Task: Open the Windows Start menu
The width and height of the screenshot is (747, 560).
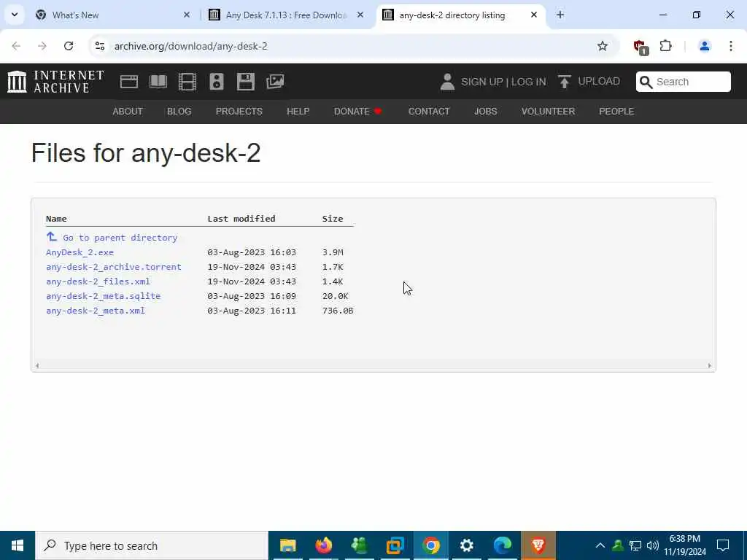Action: [18, 545]
